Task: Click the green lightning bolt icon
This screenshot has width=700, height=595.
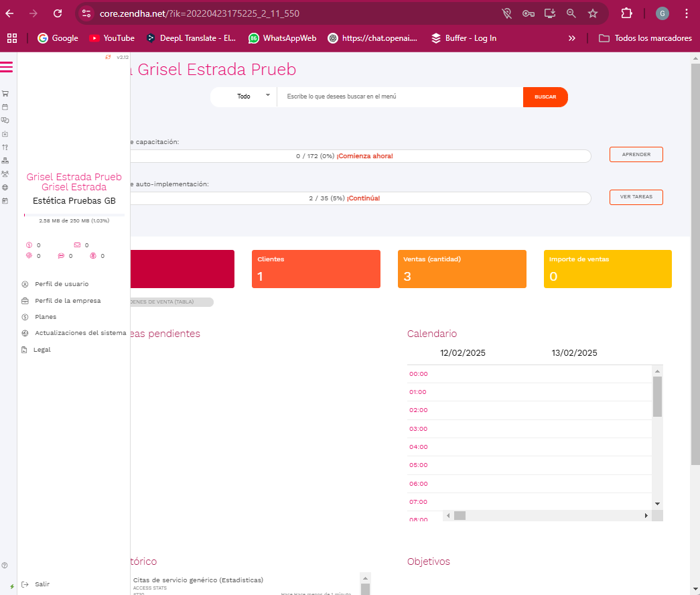Action: coord(12,586)
